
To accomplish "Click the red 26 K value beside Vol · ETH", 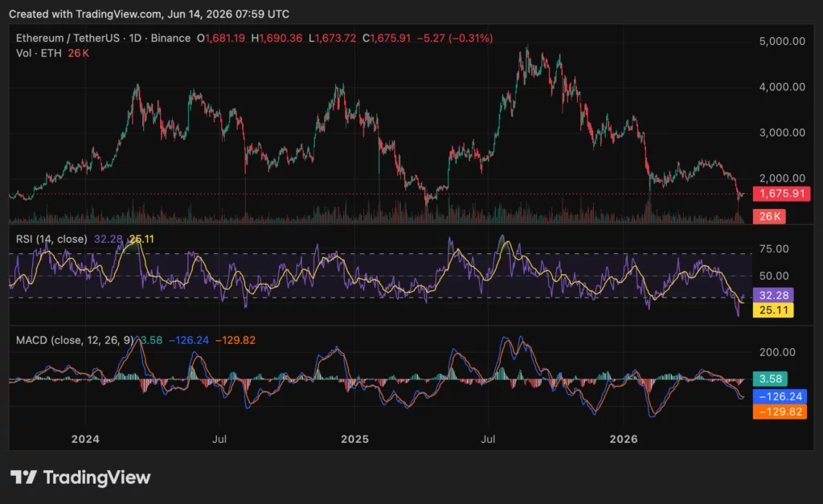I will tap(78, 53).
